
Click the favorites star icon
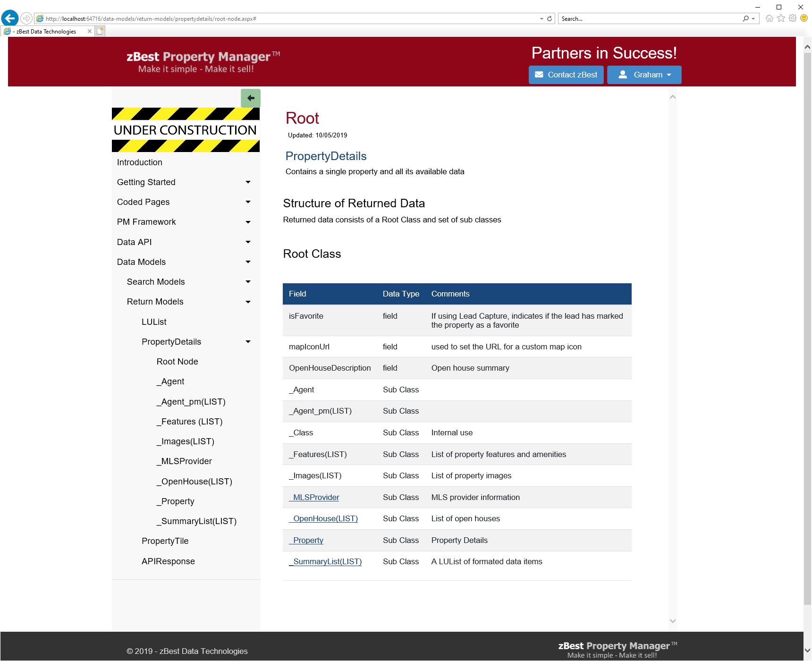click(781, 18)
